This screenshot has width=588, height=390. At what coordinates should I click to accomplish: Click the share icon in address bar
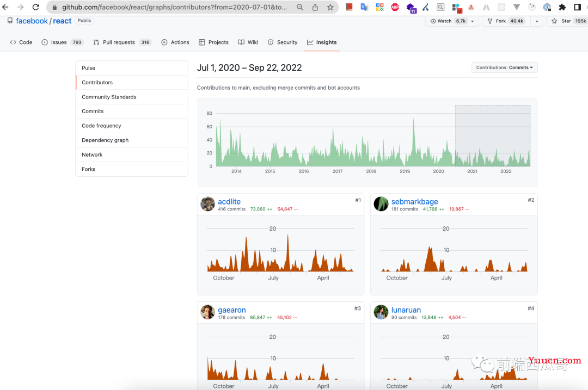(x=315, y=7)
